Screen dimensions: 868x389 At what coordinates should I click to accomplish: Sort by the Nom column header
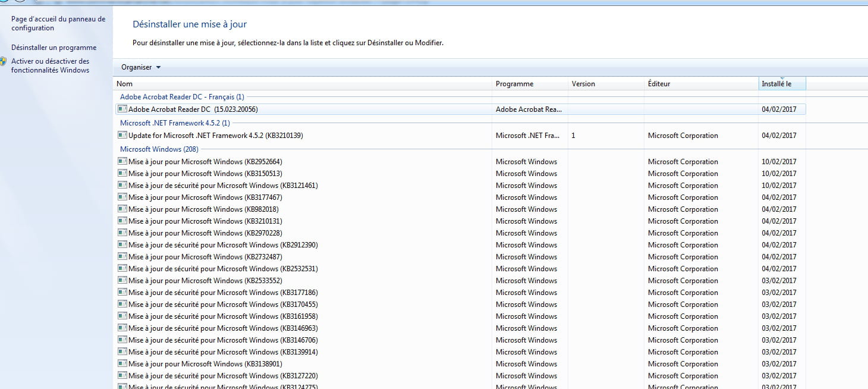303,84
